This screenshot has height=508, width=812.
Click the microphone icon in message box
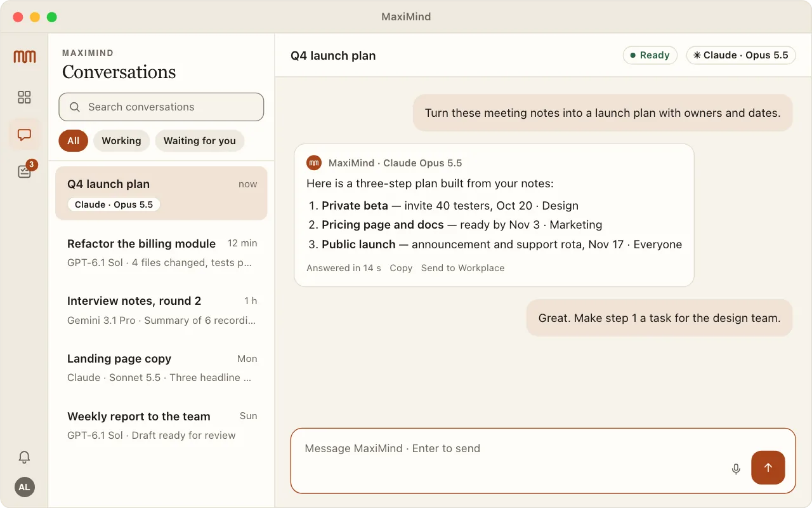[x=736, y=469]
